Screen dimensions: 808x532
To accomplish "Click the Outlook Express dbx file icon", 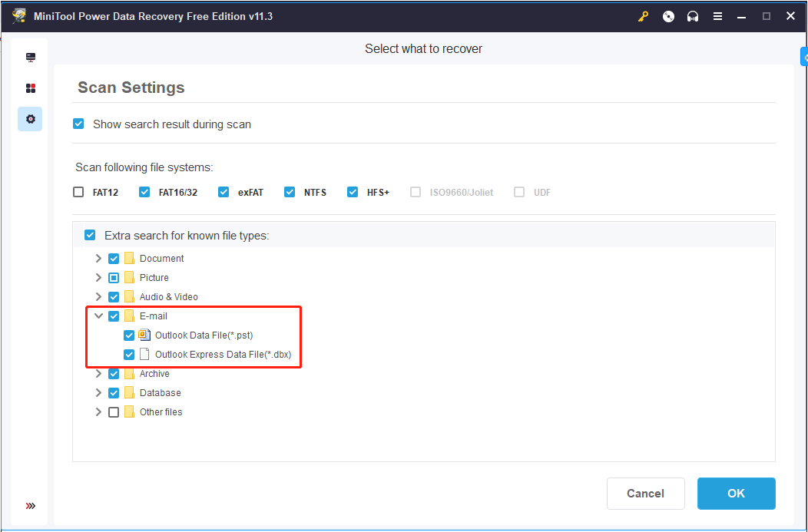I will pos(144,355).
